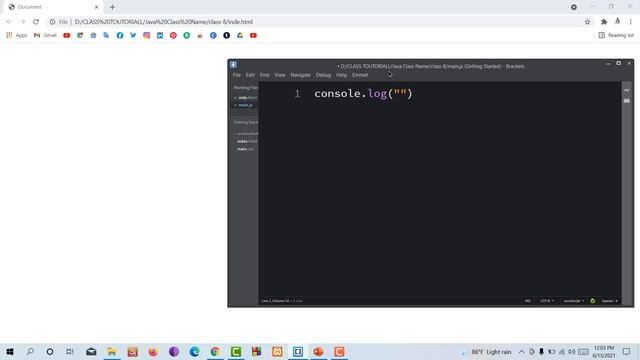Open the View menu in Brackets
Image resolution: width=640 pixels, height=360 pixels.
click(280, 75)
